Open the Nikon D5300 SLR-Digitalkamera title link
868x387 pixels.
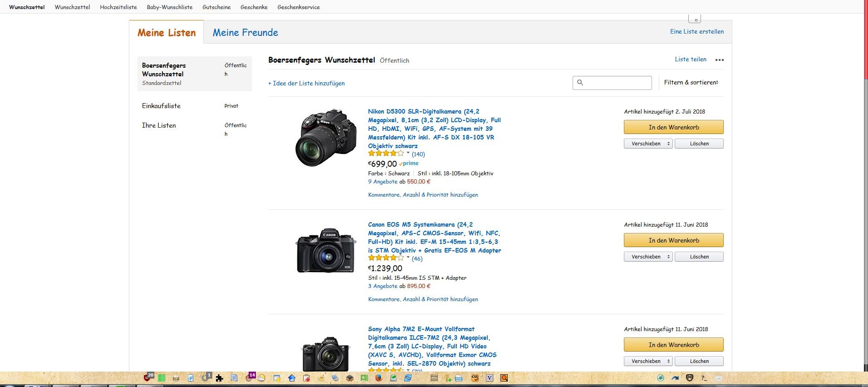pyautogui.click(x=434, y=129)
